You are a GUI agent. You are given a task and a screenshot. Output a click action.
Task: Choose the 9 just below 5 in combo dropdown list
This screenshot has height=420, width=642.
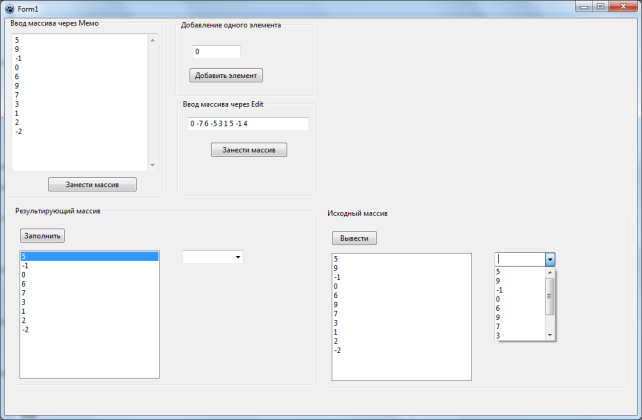tap(520, 281)
